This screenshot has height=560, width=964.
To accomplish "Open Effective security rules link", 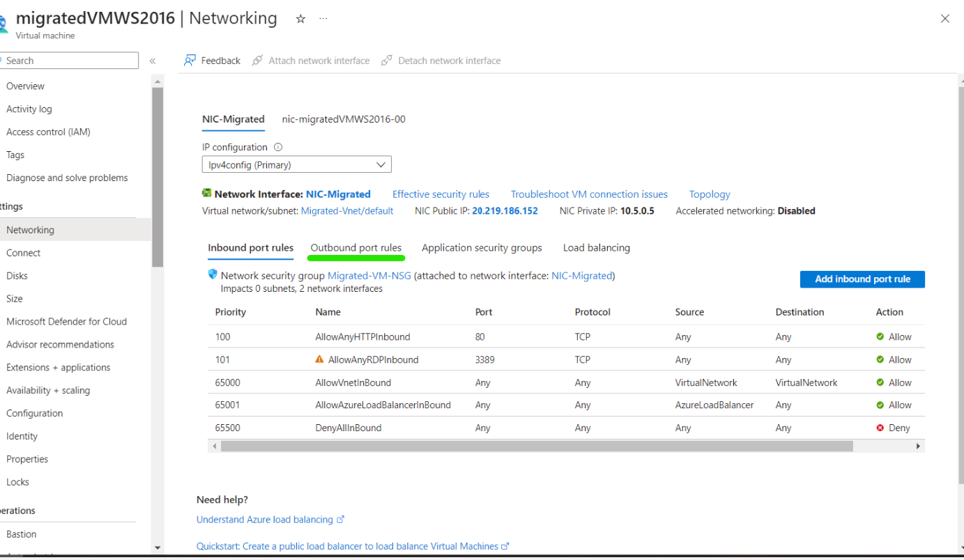I will (441, 194).
